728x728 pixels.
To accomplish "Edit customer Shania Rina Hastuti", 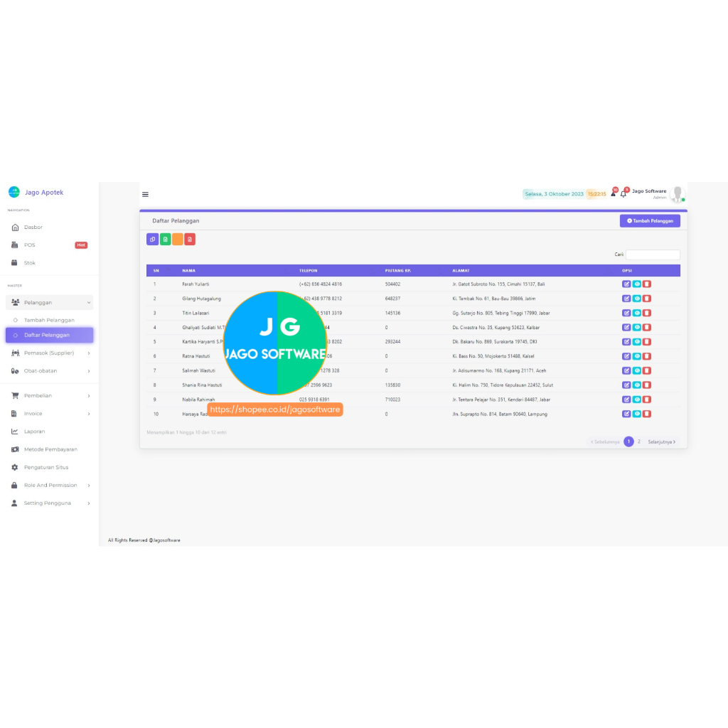I will [x=626, y=385].
